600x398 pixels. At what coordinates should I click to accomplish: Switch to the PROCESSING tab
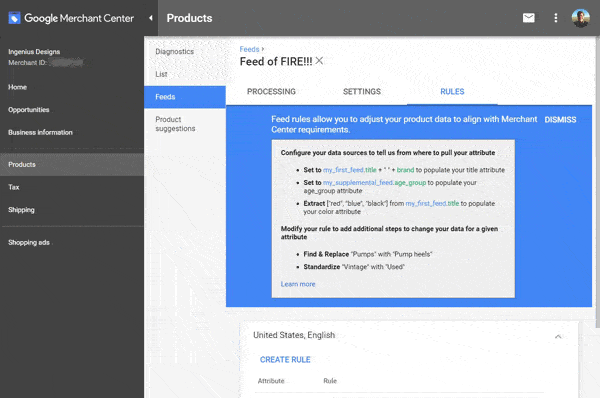pos(271,91)
